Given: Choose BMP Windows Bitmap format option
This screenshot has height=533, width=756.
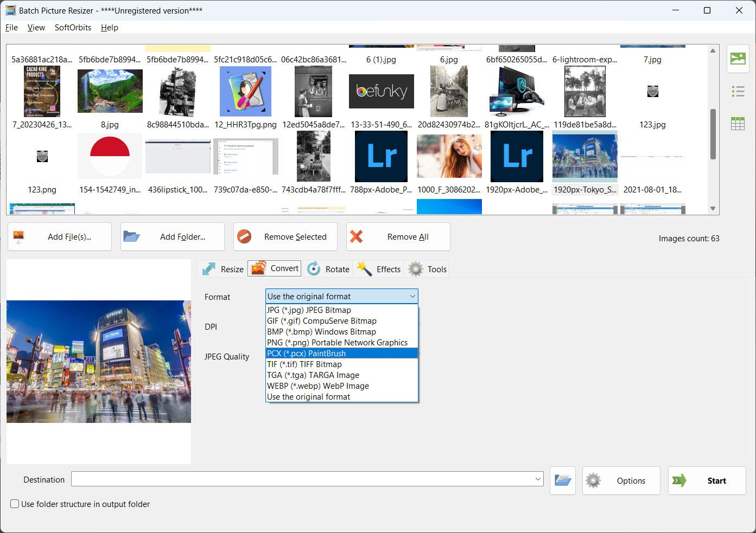Looking at the screenshot, I should 342,332.
